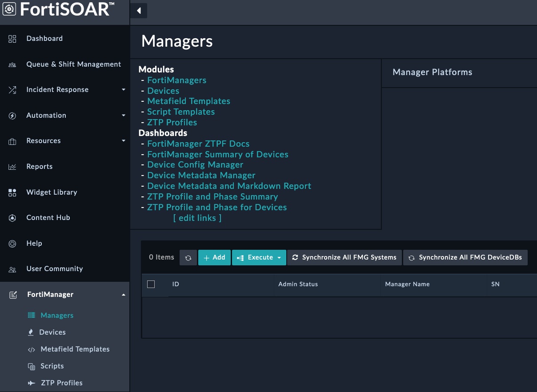Click the Reports chart icon
The width and height of the screenshot is (537, 392).
coord(12,167)
